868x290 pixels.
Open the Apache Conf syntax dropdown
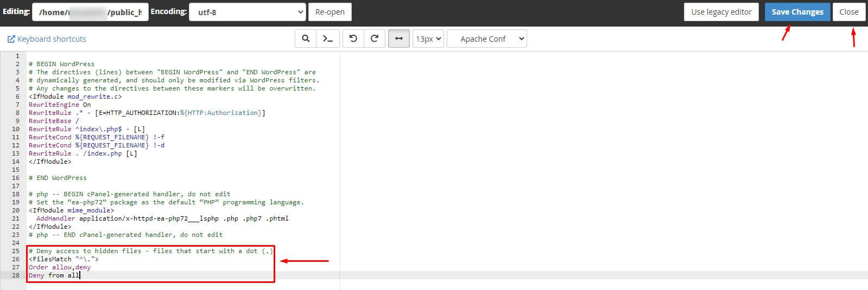click(x=486, y=39)
